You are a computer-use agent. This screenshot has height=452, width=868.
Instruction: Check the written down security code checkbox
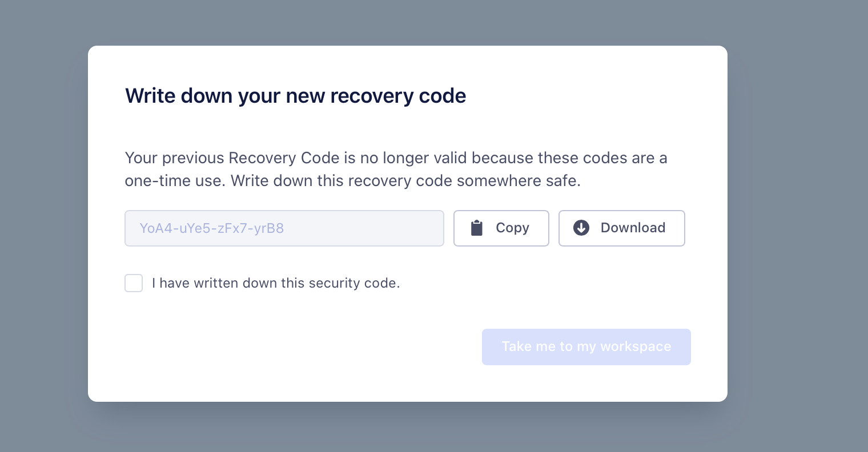(x=134, y=283)
